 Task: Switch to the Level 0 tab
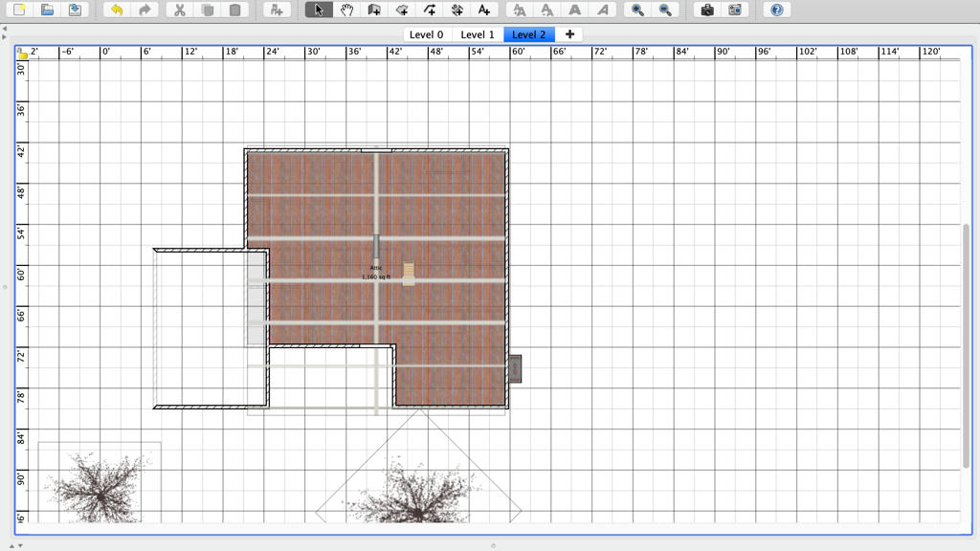pyautogui.click(x=426, y=35)
